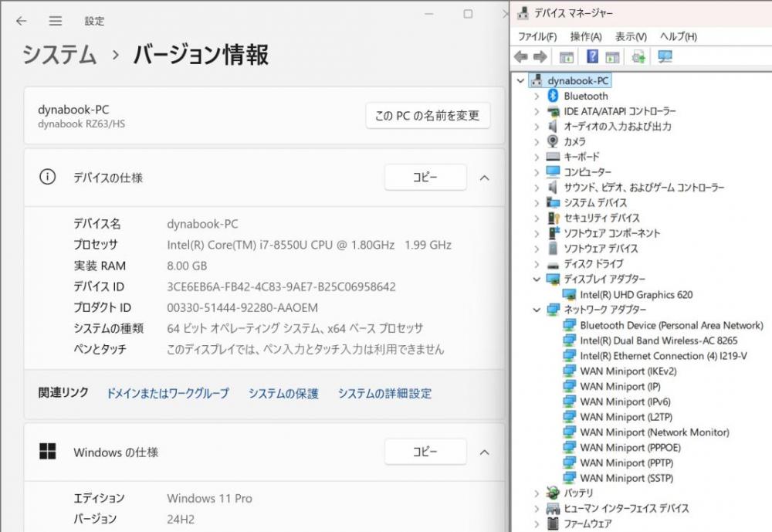The image size is (772, 532).
Task: Select Intel(R) Dual Band Wireless-AC 8265
Action: pos(659,341)
